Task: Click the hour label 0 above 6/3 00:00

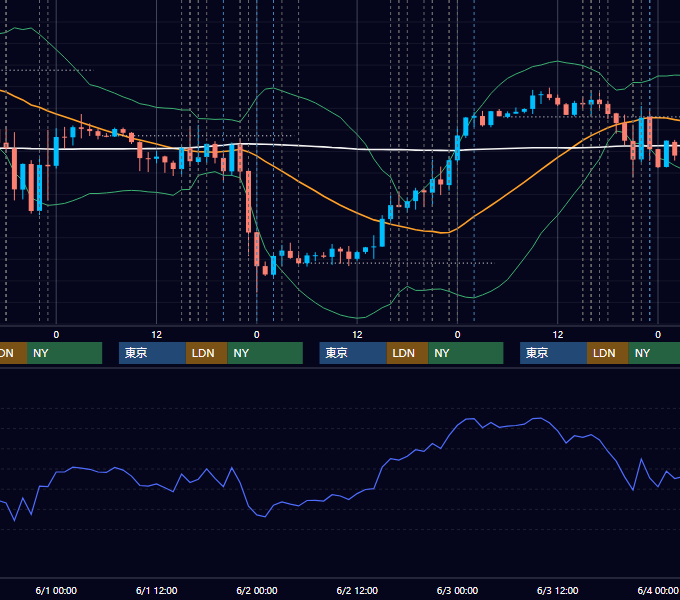Action: tap(457, 335)
